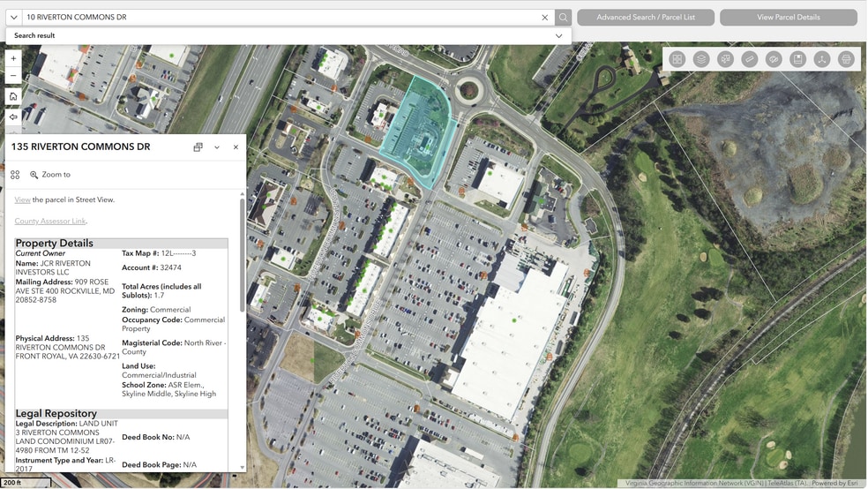Viewport: 868px width, 489px height.
Task: Open the share network icon tool
Action: point(822,59)
